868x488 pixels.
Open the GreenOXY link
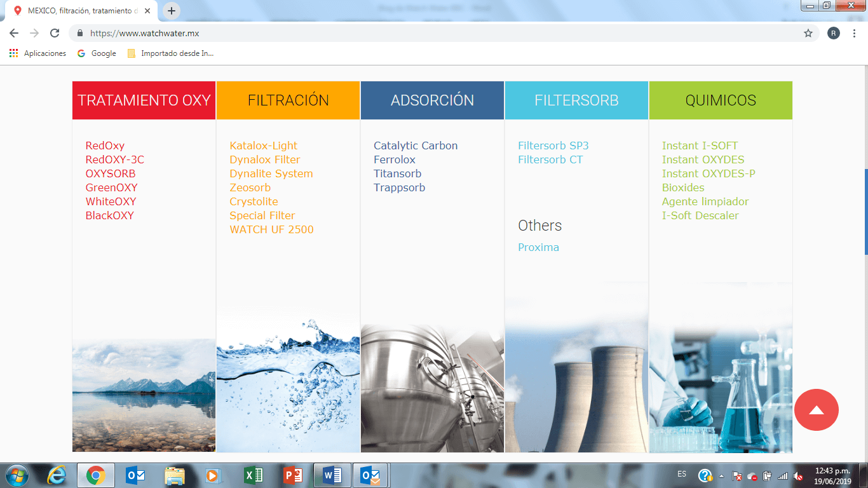[x=112, y=187]
